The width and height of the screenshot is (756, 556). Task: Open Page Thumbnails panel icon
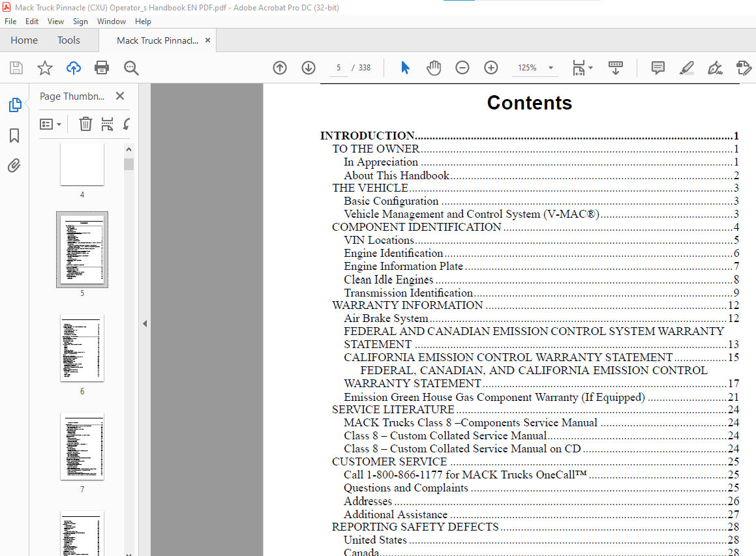[x=15, y=104]
